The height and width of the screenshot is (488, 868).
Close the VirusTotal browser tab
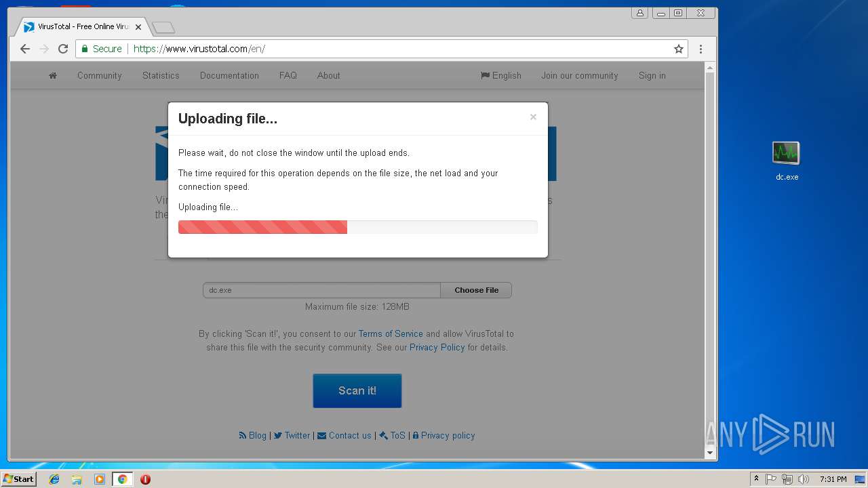pos(138,27)
